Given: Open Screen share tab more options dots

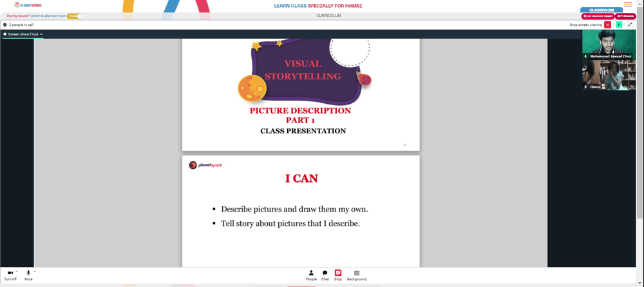Looking at the screenshot, I should click(x=41, y=34).
